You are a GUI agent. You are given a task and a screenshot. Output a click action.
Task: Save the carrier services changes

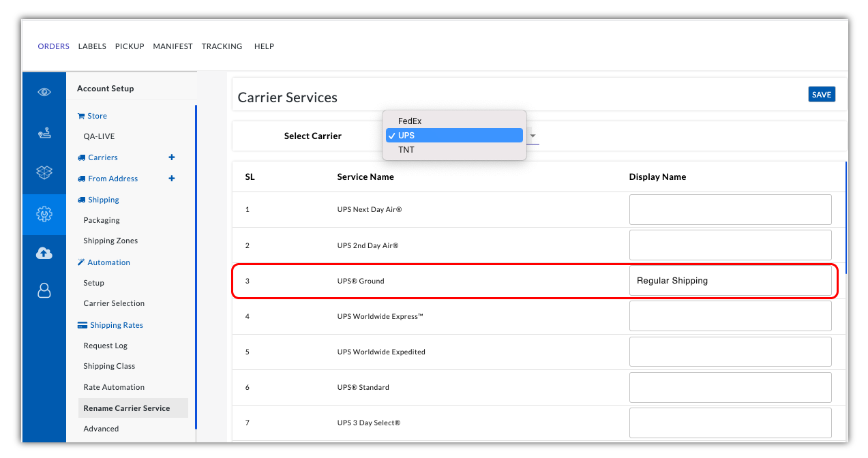tap(822, 95)
